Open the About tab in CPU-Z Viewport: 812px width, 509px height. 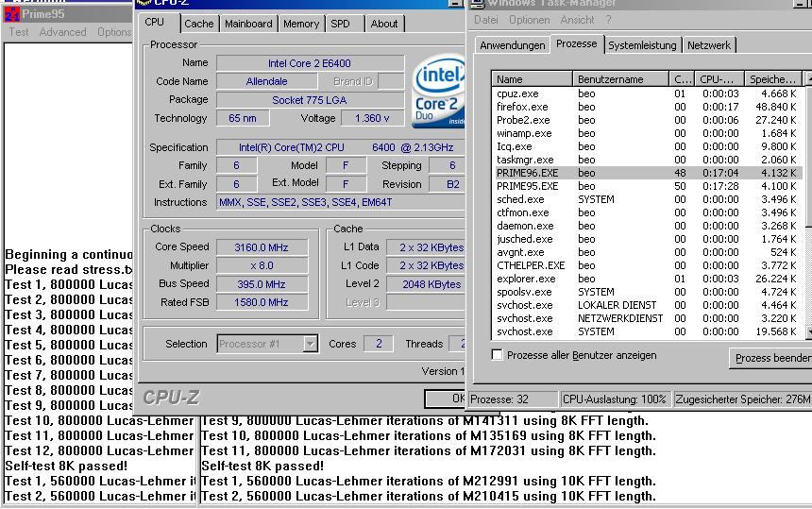(x=384, y=24)
